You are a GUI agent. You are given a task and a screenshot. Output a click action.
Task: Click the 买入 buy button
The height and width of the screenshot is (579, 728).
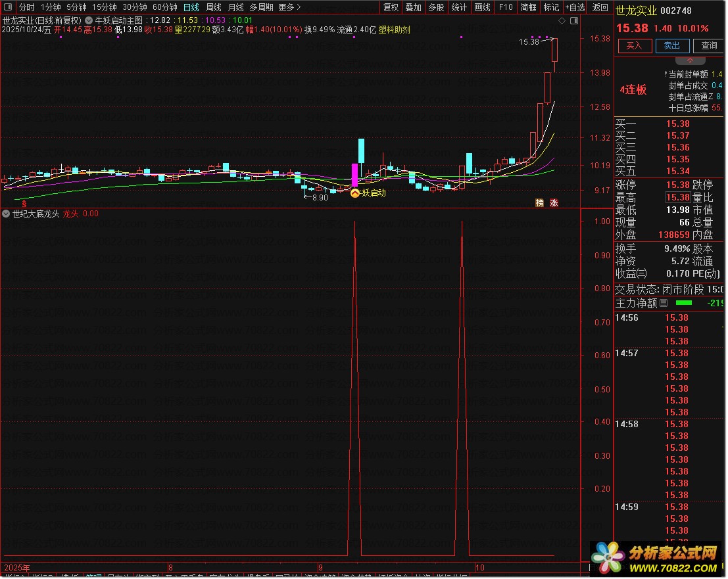pyautogui.click(x=634, y=45)
